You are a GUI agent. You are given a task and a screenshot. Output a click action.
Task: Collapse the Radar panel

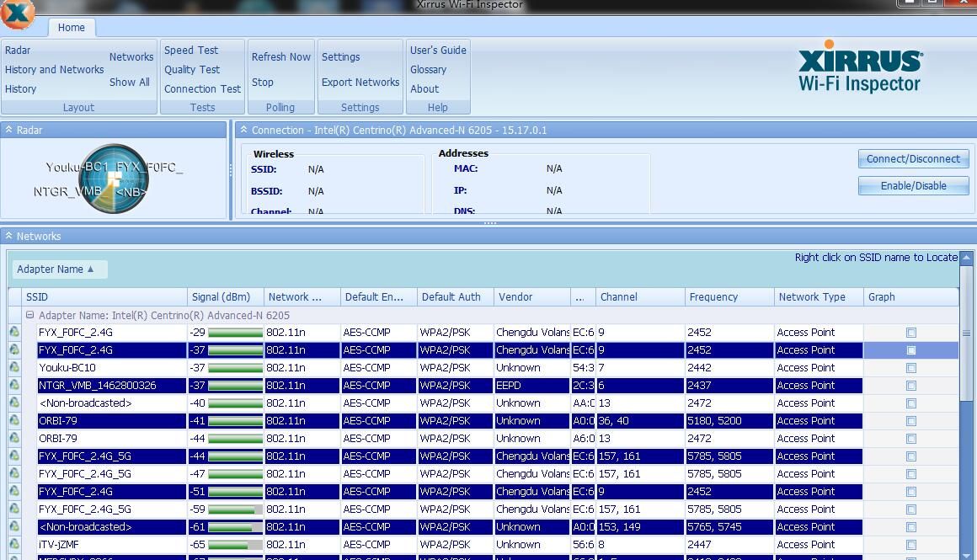[8, 130]
